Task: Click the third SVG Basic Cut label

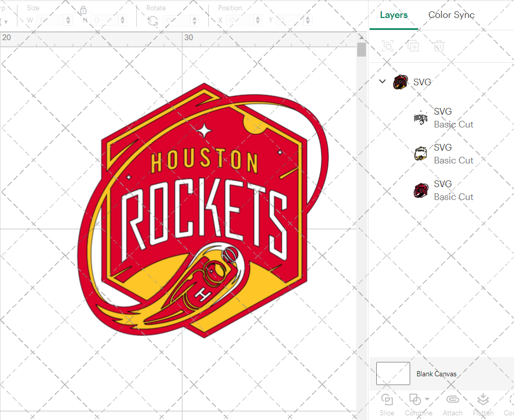Action: point(454,191)
